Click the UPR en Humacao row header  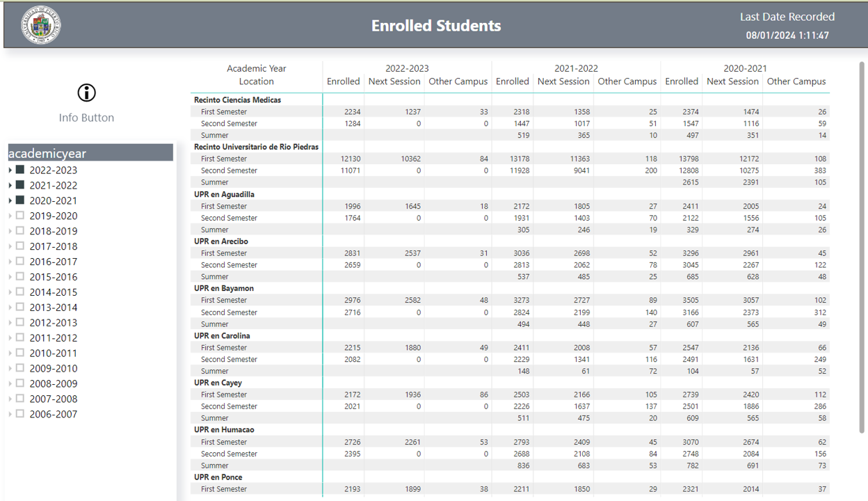223,430
